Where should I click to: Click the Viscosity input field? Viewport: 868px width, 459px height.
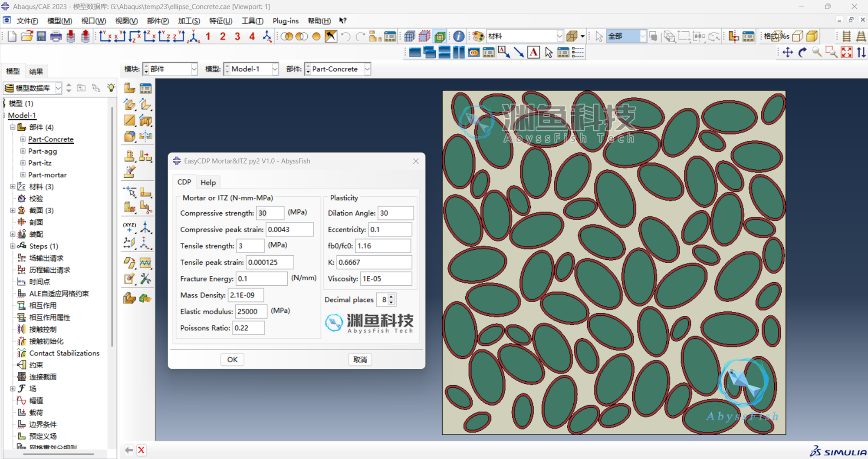[x=386, y=279]
